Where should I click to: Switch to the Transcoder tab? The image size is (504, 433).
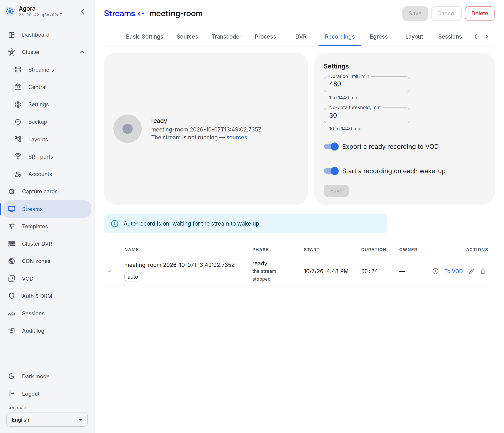pyautogui.click(x=226, y=36)
